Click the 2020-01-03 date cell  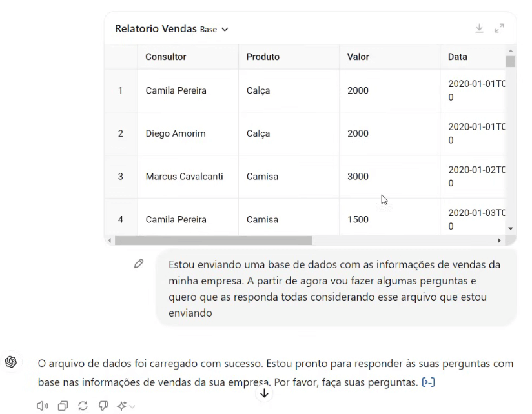[x=473, y=217]
